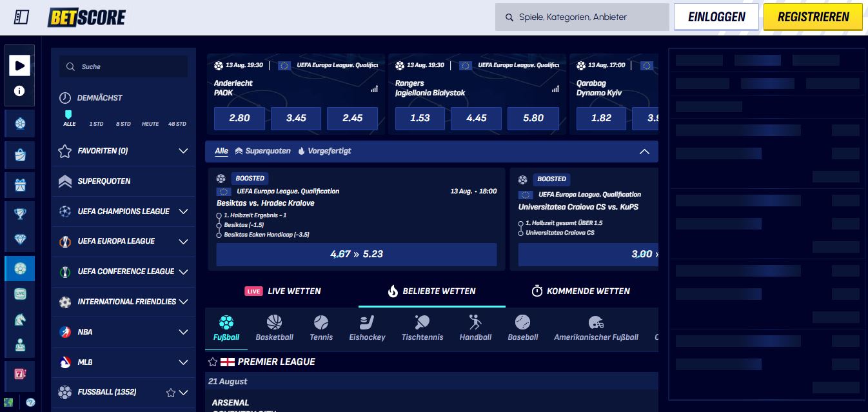Select the ALLE time filter

coord(69,124)
